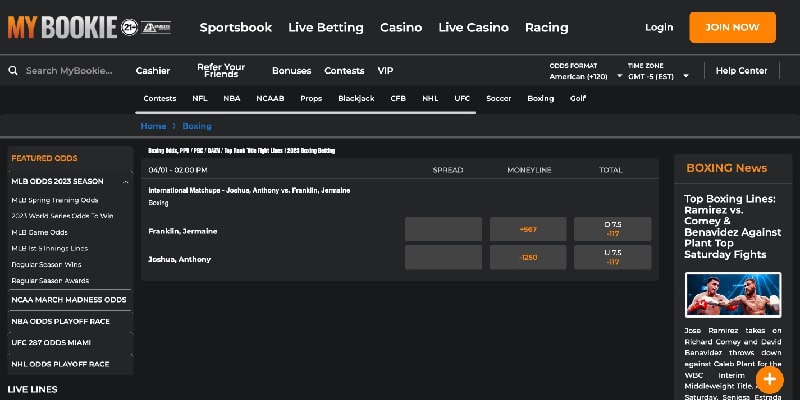Open the Joshua vs. Franklin matchup title
Screen dimensions: 800x400
click(x=249, y=190)
